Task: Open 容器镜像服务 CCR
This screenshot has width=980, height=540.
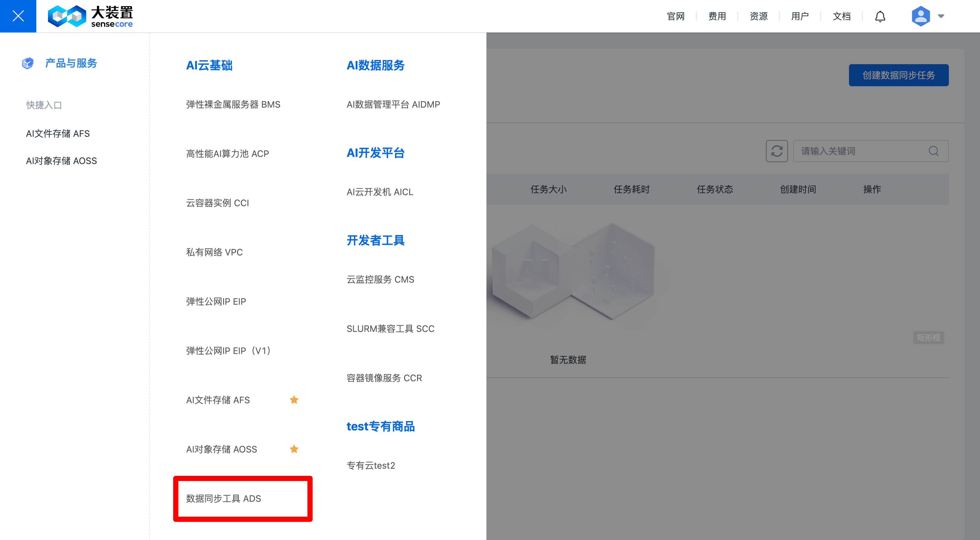Action: point(384,378)
